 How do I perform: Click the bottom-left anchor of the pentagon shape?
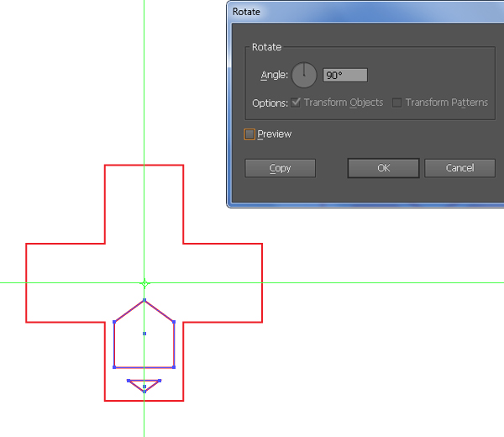[x=114, y=367]
